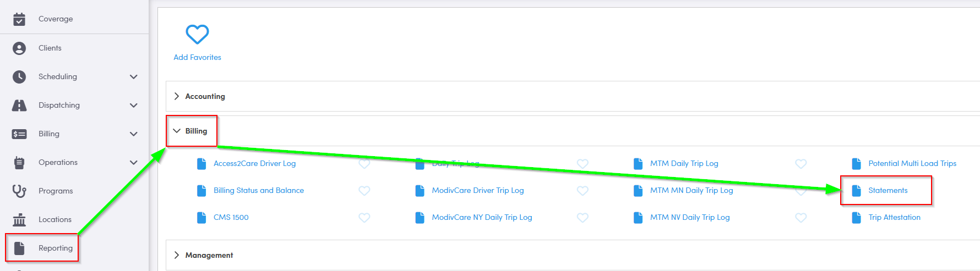Collapse the Billing report section

pyautogui.click(x=177, y=131)
